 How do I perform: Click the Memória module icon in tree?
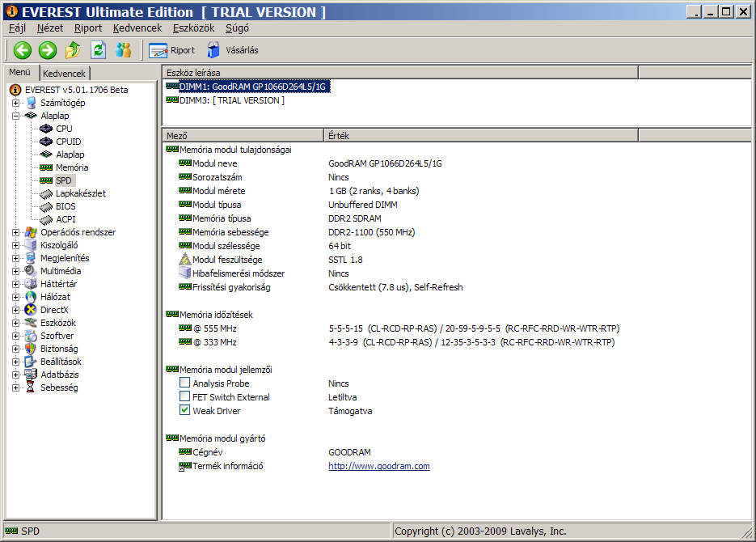46,167
